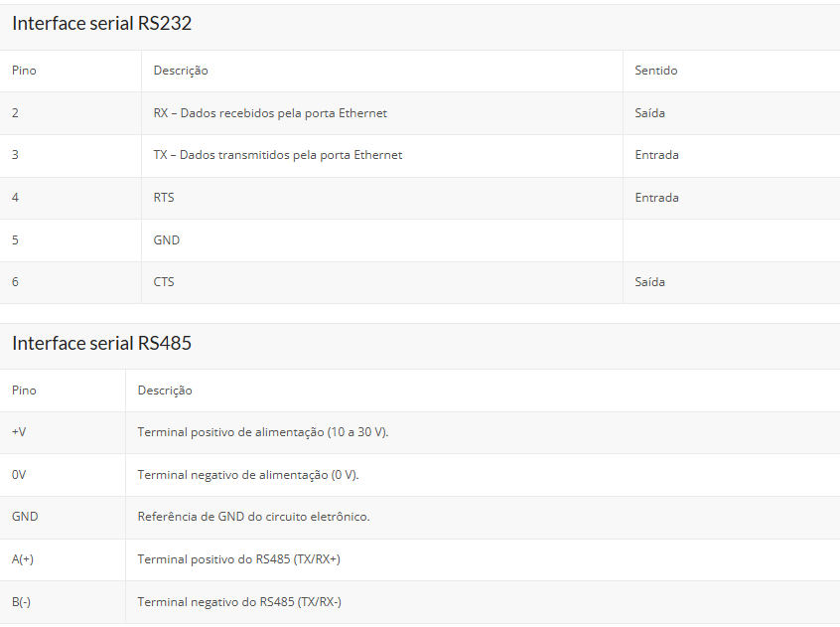Click pin number 6 in RS232 table
This screenshot has width=840, height=627.
tap(16, 282)
